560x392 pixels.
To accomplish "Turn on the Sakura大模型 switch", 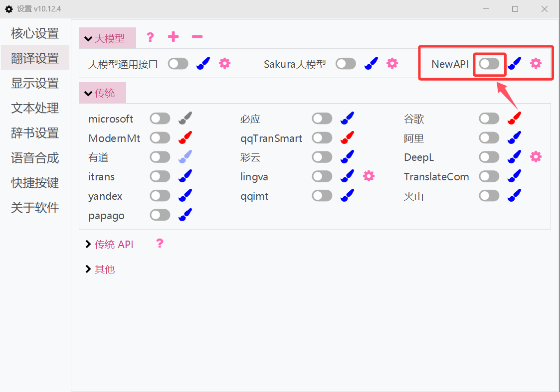I will pos(346,63).
